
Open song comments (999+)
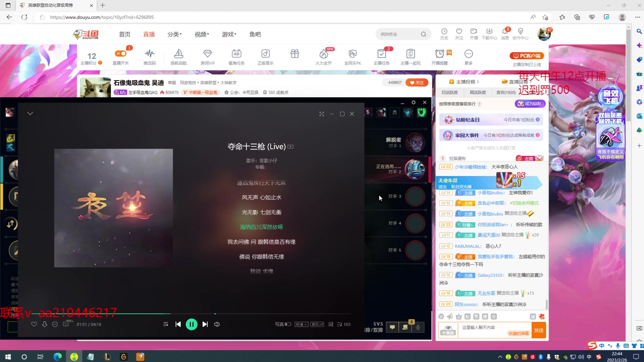[x=66, y=324]
